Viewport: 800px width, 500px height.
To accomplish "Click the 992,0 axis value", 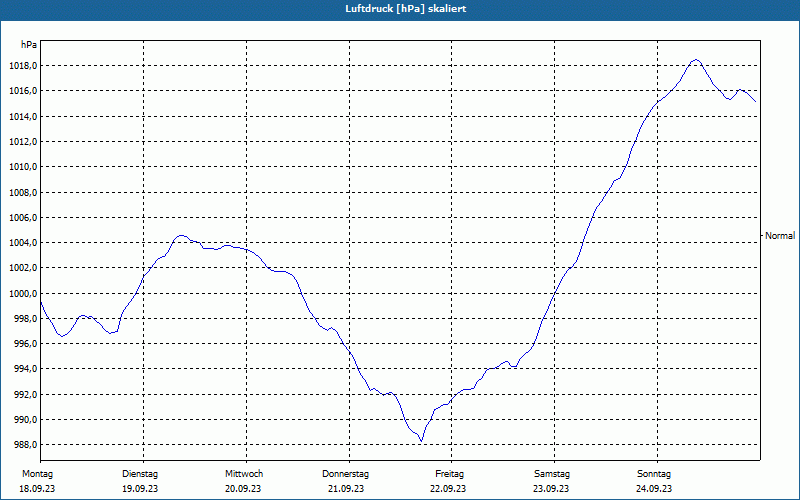I will point(25,394).
